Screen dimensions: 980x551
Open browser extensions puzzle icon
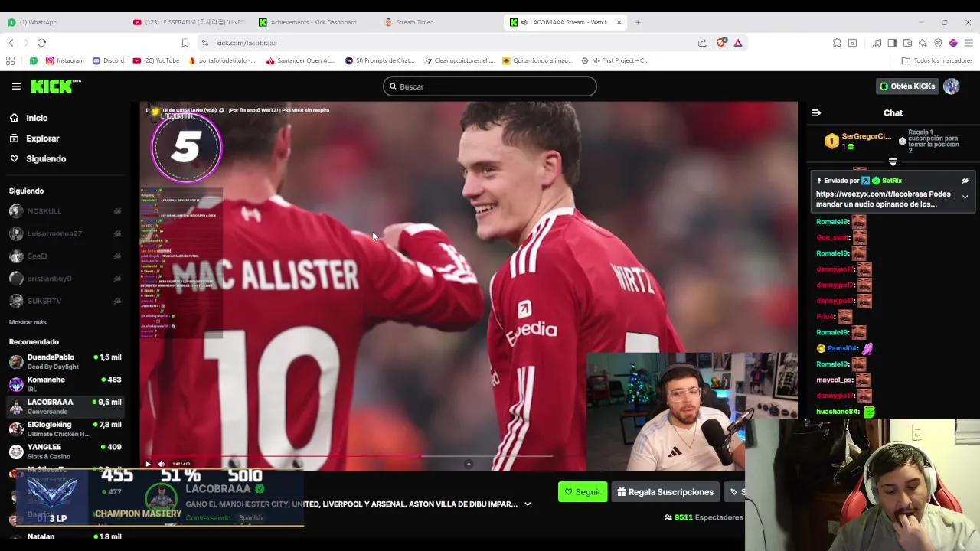point(837,43)
